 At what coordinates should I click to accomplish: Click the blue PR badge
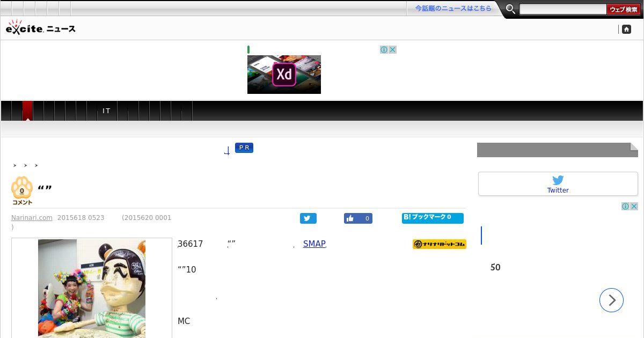point(244,148)
